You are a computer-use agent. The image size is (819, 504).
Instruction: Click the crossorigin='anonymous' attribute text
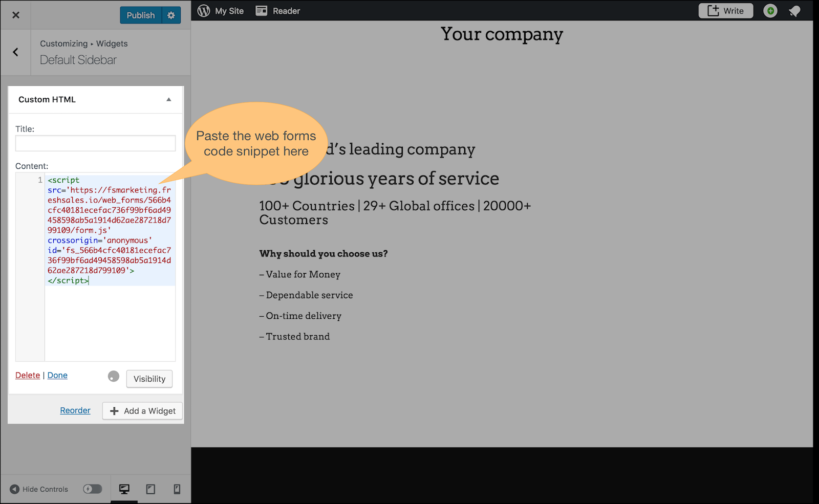pyautogui.click(x=100, y=240)
